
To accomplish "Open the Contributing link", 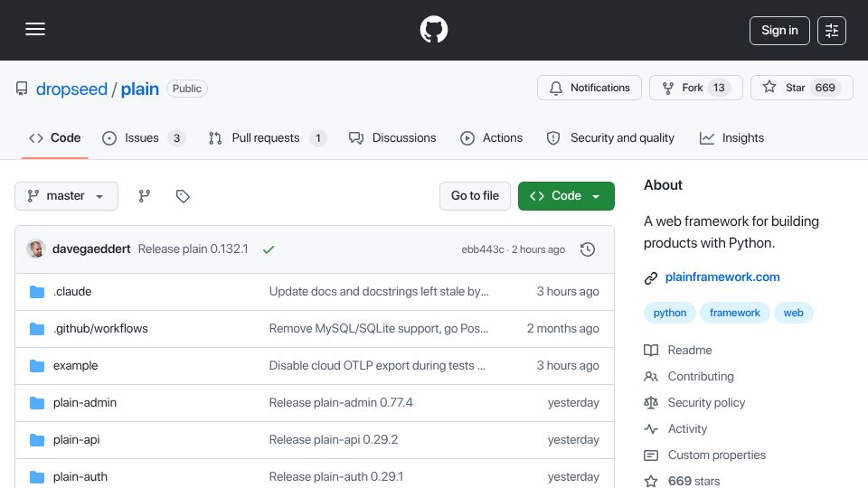I will (701, 376).
